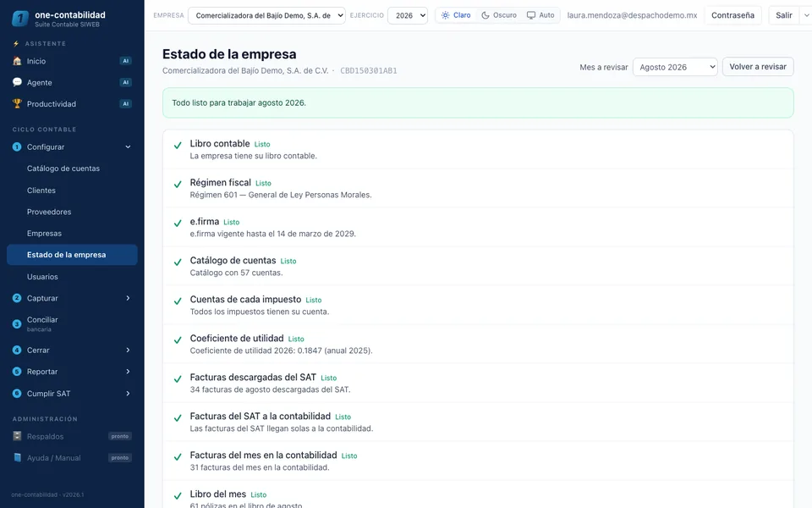This screenshot has width=812, height=508.
Task: Click the Salir button
Action: 783,15
